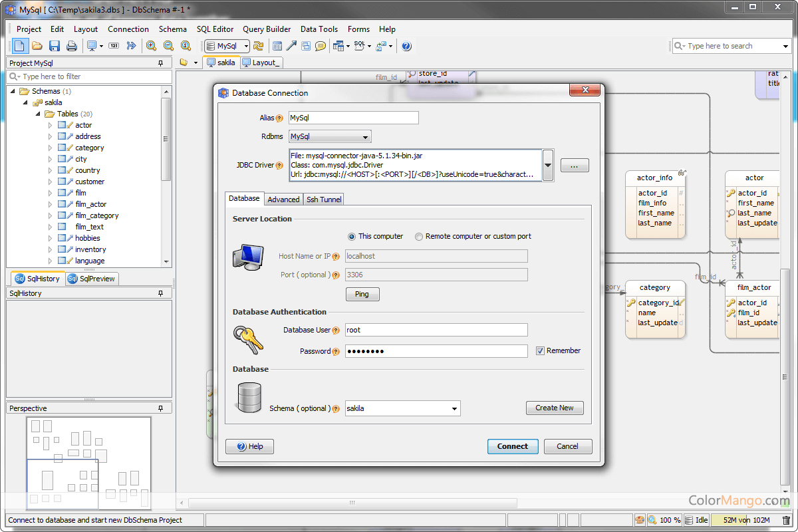
Task: Open the Query Builder menu
Action: tap(267, 29)
